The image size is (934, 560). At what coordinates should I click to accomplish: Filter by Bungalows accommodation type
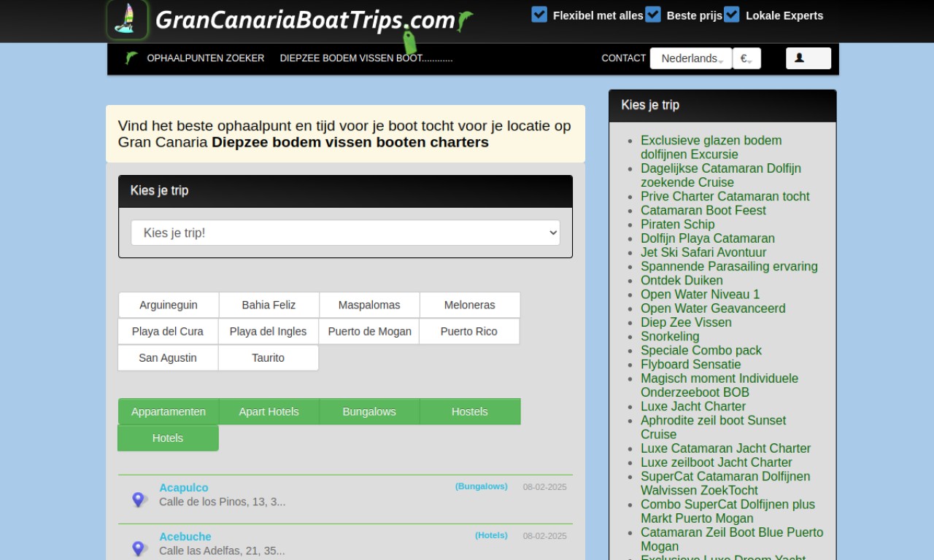coord(369,411)
